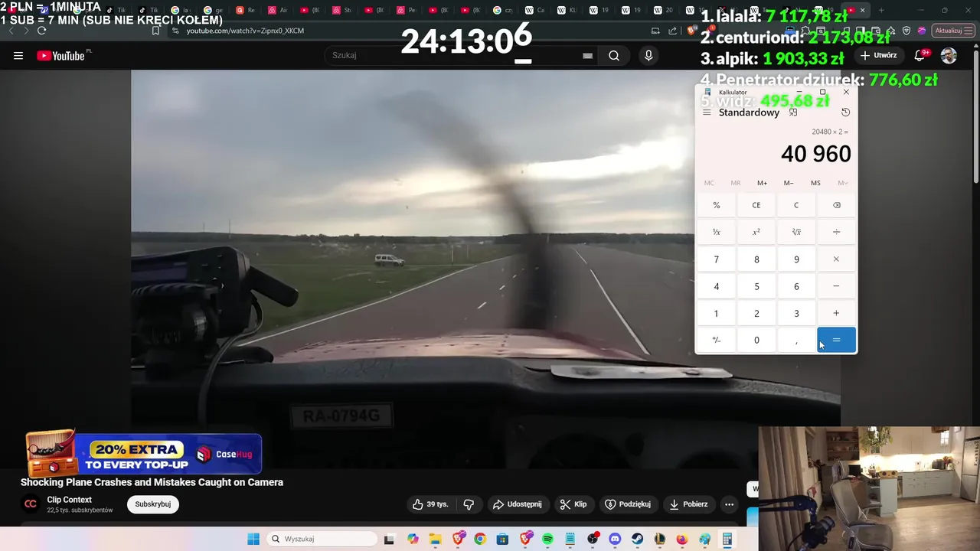Click the M− memory subtract button
This screenshot has height=551, width=980.
tap(789, 183)
